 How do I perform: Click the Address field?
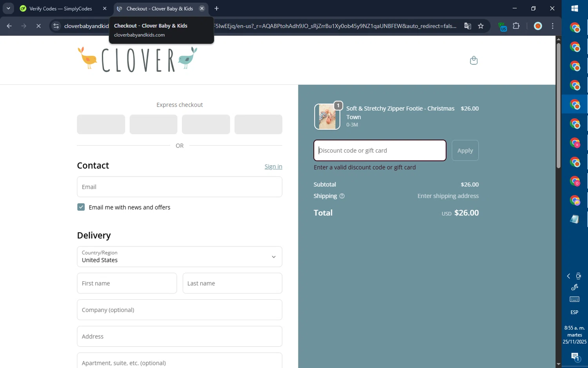coord(180,336)
